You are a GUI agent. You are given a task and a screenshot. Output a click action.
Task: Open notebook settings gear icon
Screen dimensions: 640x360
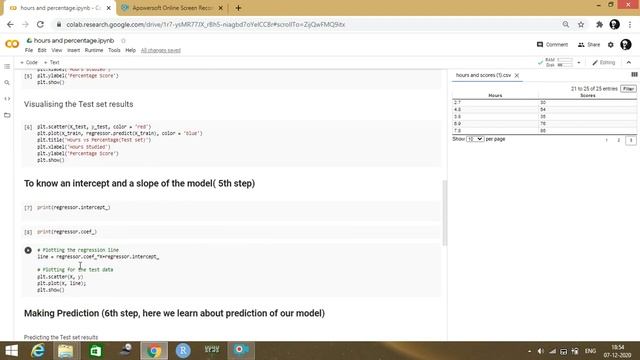tap(611, 44)
